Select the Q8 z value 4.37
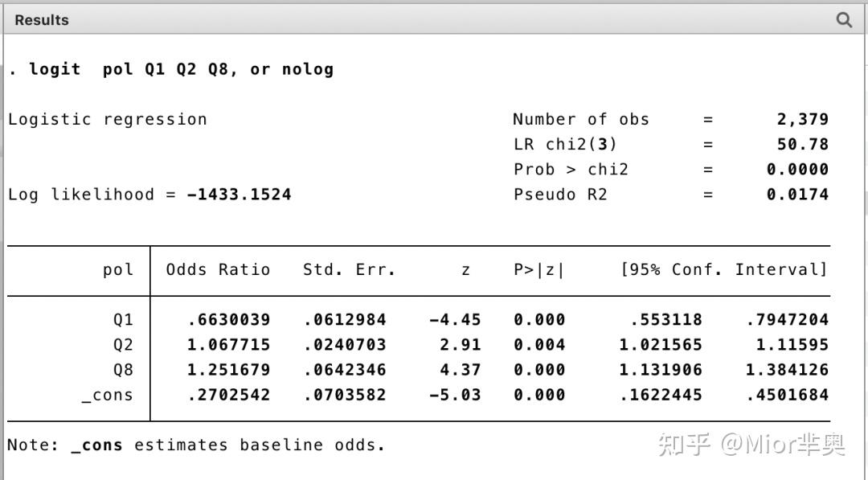The height and width of the screenshot is (480, 868). coord(460,369)
